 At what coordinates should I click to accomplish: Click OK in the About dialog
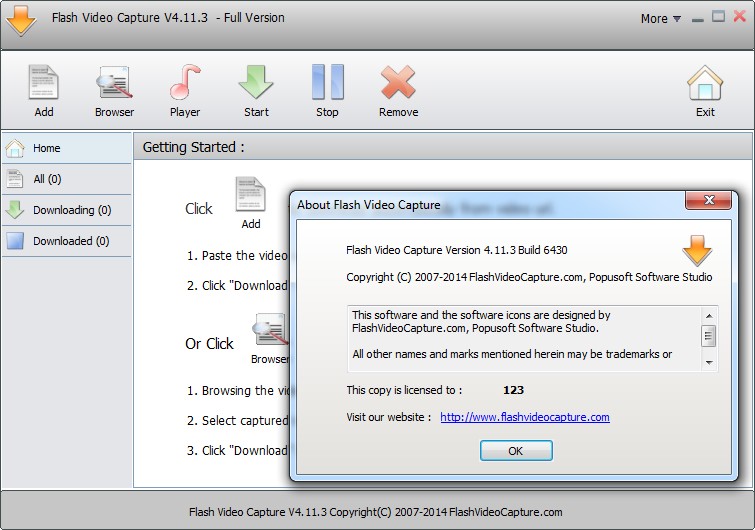tap(516, 451)
